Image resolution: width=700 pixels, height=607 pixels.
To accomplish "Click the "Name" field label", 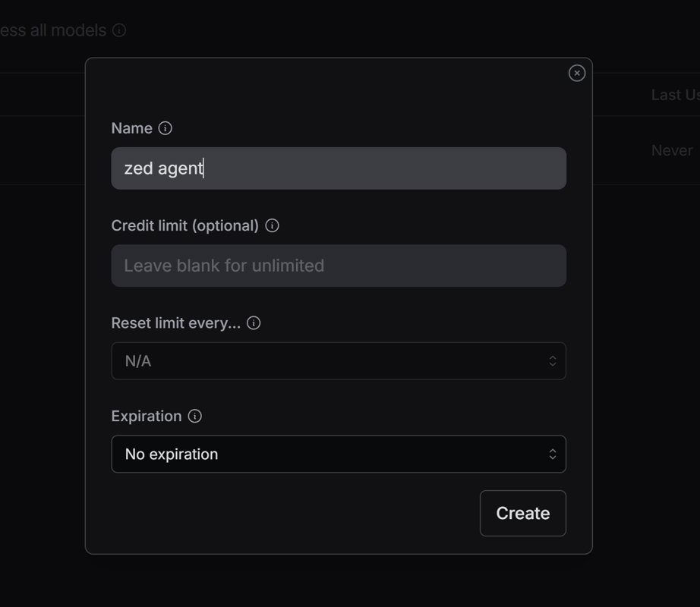I will pyautogui.click(x=131, y=128).
